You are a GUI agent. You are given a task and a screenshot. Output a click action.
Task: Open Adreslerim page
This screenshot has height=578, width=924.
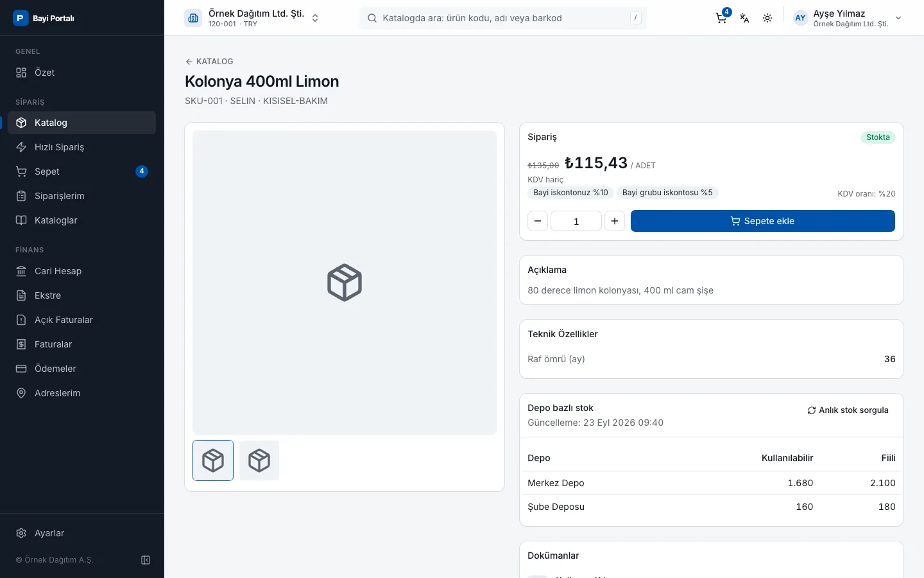(x=81, y=393)
